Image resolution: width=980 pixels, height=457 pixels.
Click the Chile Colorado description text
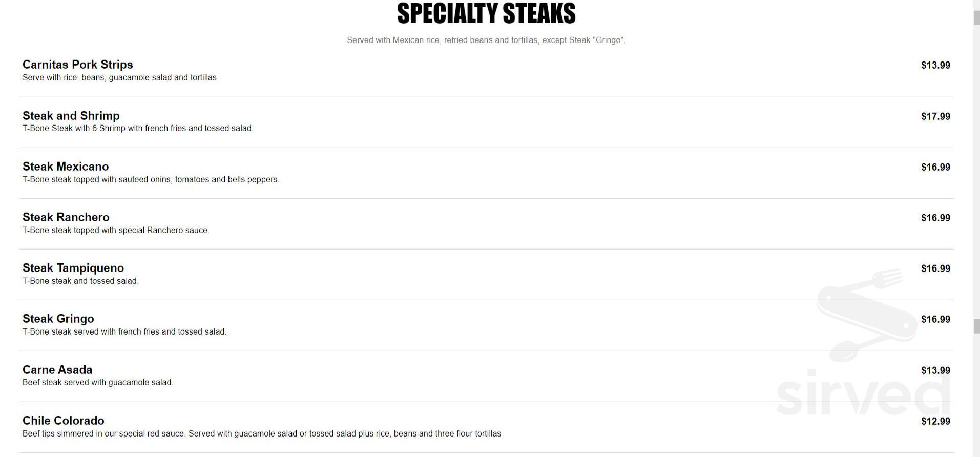coord(262,433)
